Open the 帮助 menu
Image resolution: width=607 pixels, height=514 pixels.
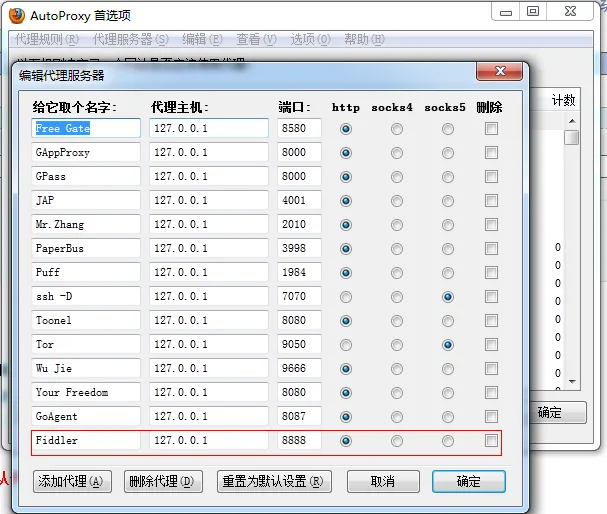point(365,39)
